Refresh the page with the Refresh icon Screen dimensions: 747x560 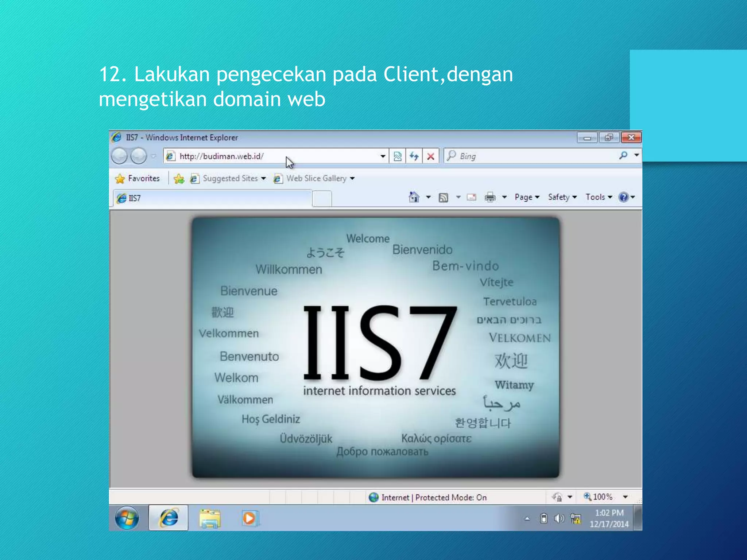click(x=414, y=156)
